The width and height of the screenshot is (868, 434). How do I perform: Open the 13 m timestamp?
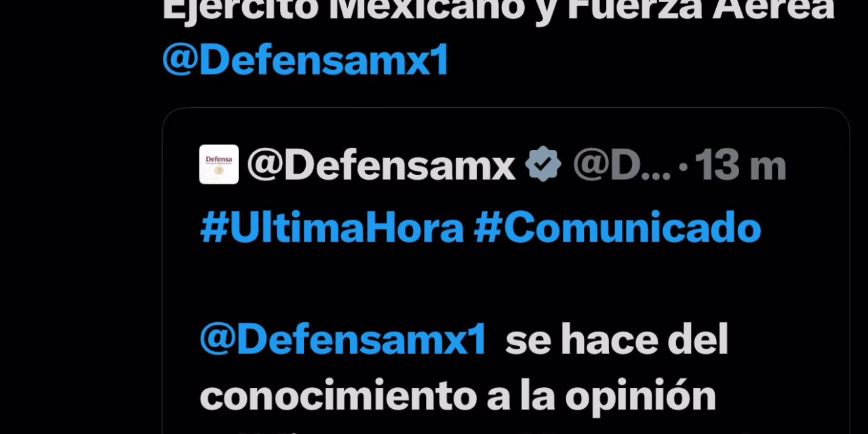tap(740, 166)
